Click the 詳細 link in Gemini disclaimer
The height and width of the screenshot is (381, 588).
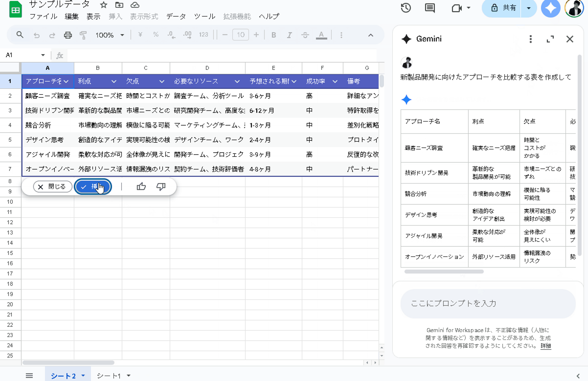point(546,346)
